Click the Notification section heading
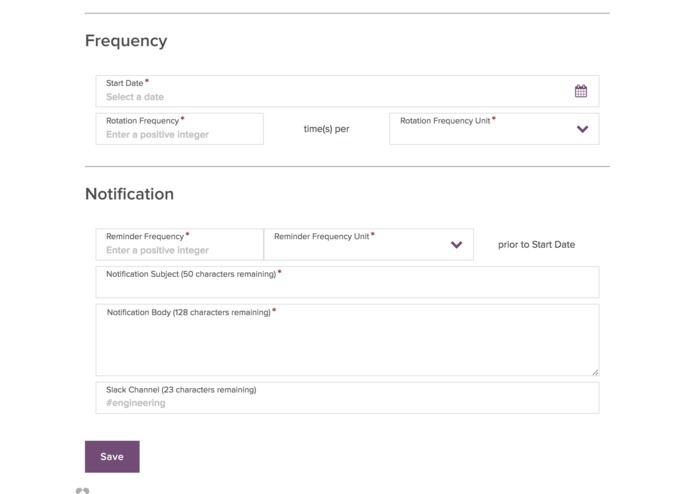This screenshot has width=695, height=494. click(129, 194)
